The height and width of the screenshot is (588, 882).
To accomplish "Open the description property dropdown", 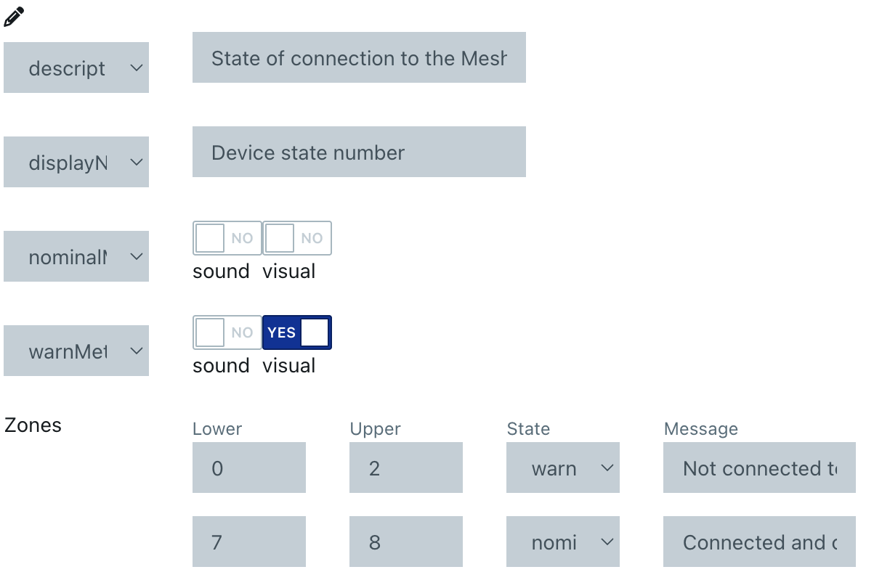I will 76,68.
